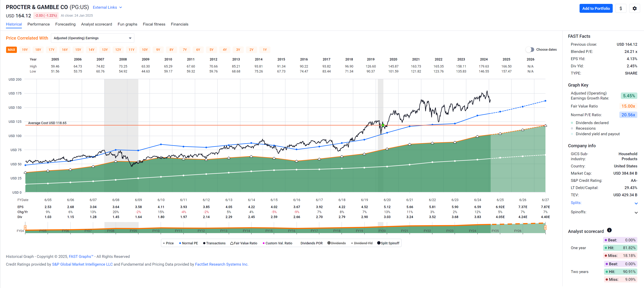Switch to the Historical tab
This screenshot has height=288, width=644.
pos(14,24)
